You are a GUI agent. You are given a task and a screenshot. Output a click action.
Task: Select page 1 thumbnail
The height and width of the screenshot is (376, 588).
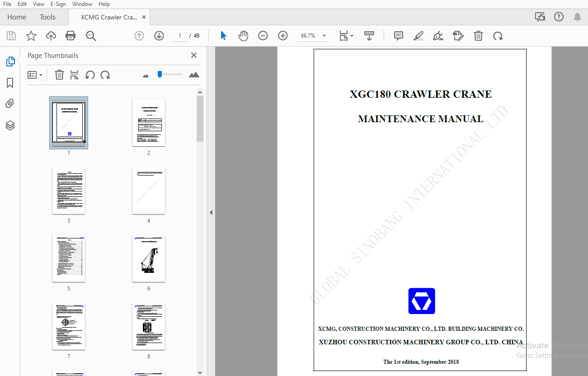click(x=69, y=123)
